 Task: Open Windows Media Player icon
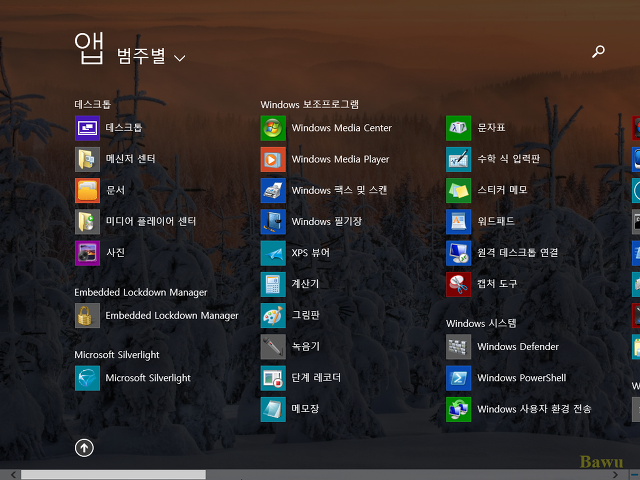pos(273,159)
